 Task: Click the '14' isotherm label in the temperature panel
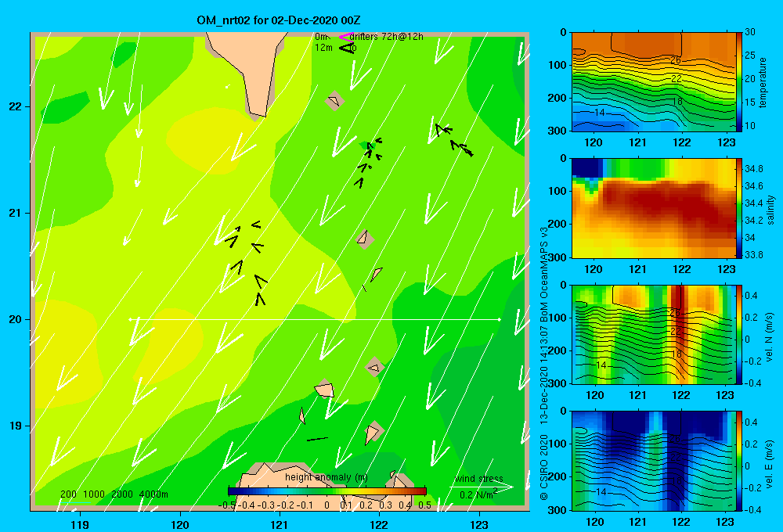(600, 113)
